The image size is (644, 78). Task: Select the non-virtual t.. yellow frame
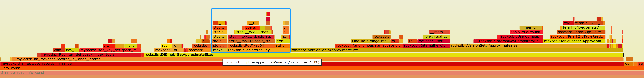436,37
